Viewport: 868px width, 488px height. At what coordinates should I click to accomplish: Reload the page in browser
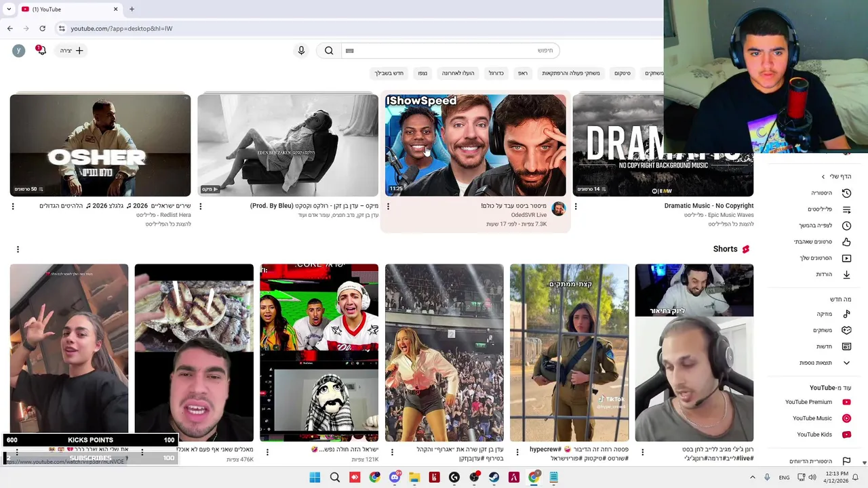42,28
